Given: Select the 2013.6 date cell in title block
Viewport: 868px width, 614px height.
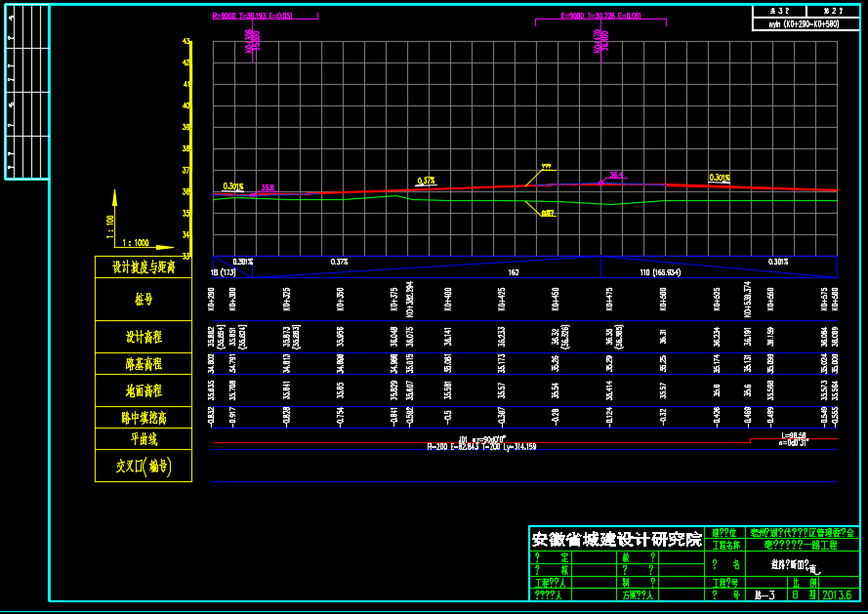Looking at the screenshot, I should 837,594.
